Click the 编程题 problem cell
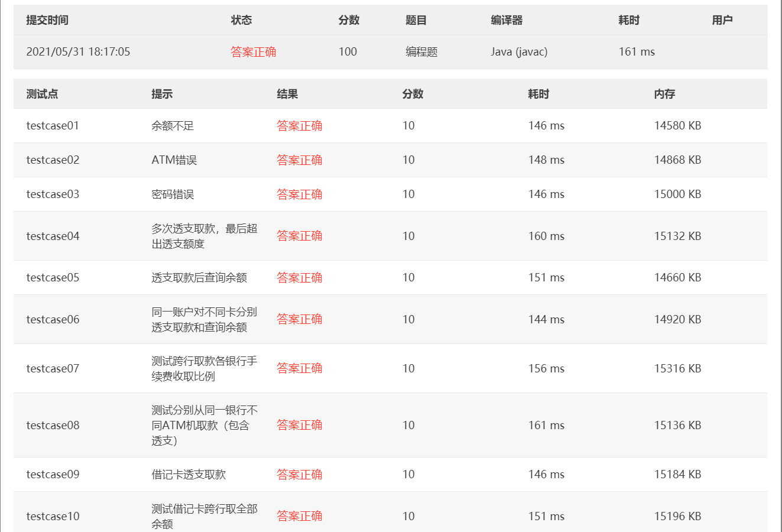 [x=421, y=52]
